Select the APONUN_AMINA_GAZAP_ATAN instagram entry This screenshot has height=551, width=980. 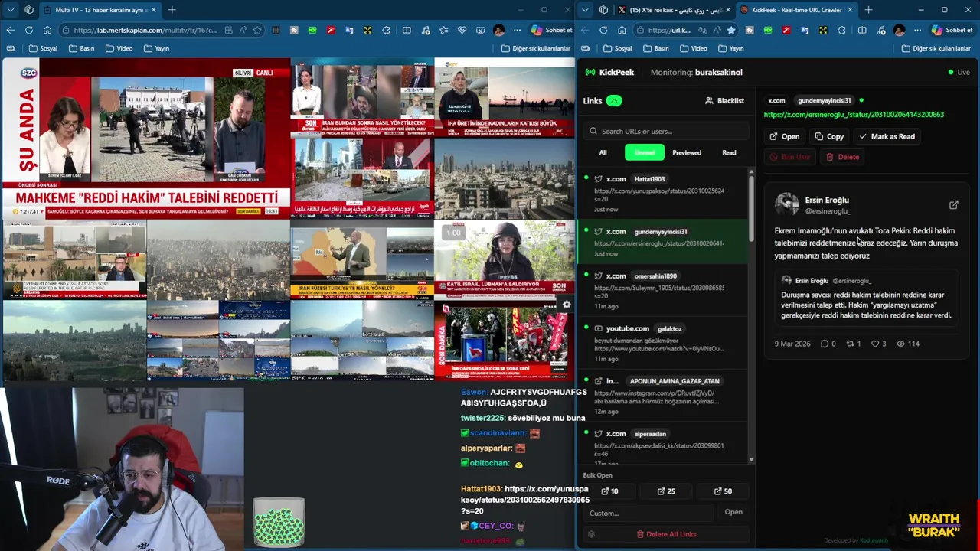(x=663, y=396)
